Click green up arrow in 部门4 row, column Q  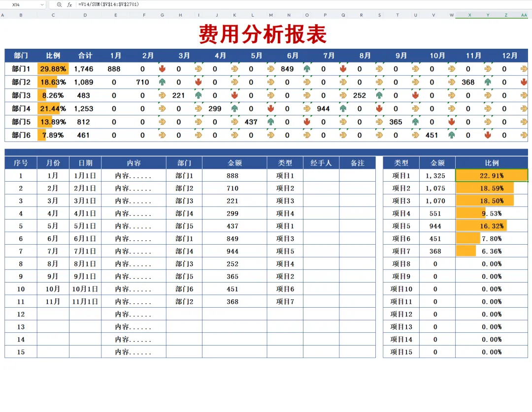click(343, 108)
